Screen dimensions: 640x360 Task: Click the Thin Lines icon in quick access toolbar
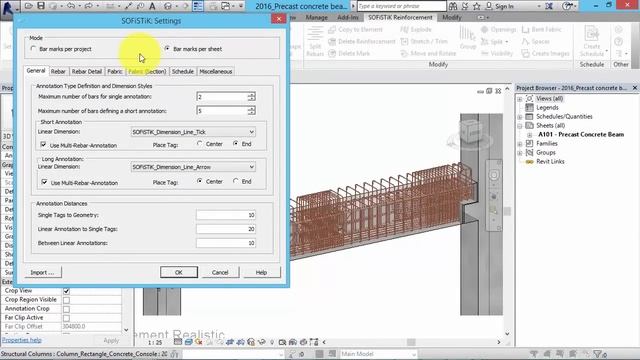click(198, 6)
